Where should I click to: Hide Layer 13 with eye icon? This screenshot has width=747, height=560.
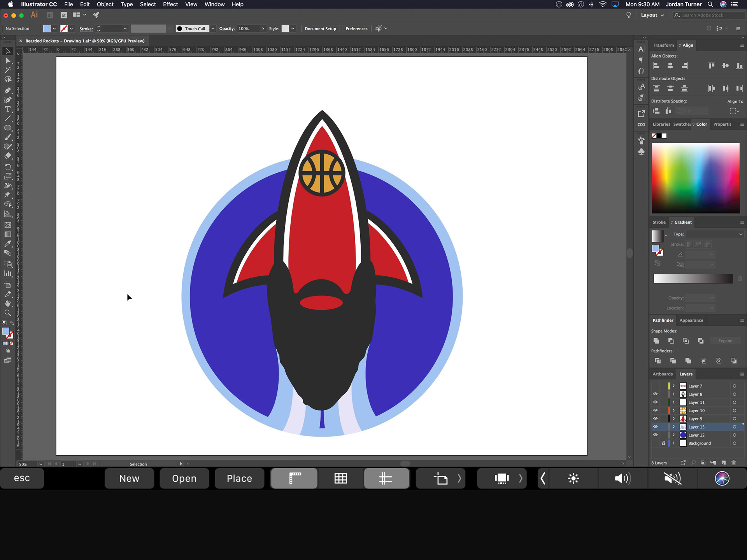(655, 427)
